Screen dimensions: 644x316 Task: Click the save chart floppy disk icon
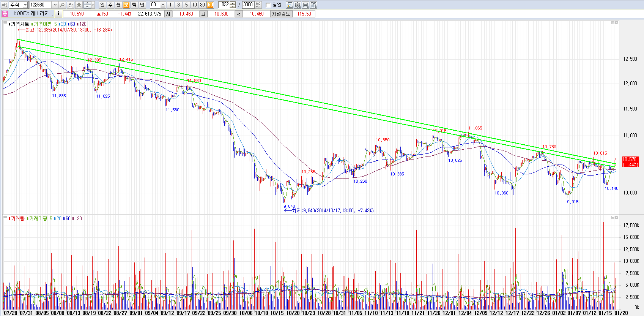[x=305, y=5]
